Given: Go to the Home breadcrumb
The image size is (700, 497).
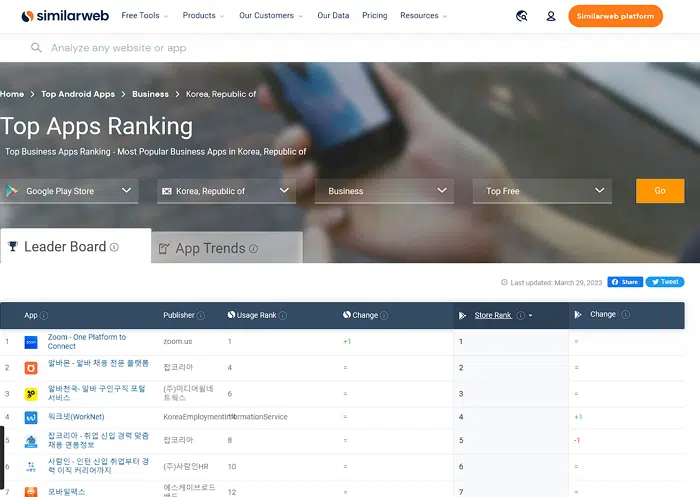Looking at the screenshot, I should pos(12,94).
